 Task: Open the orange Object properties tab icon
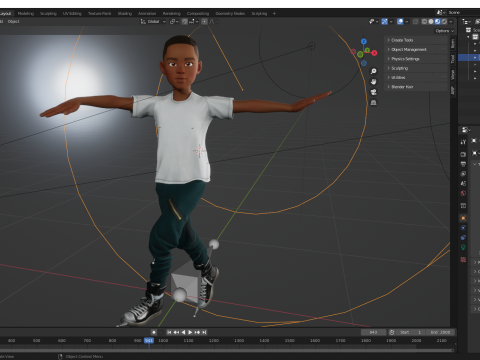[463, 218]
